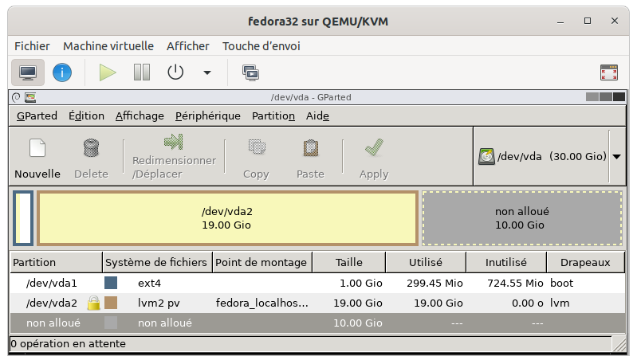
Task: Sort by the Partition column header
Action: click(x=56, y=263)
